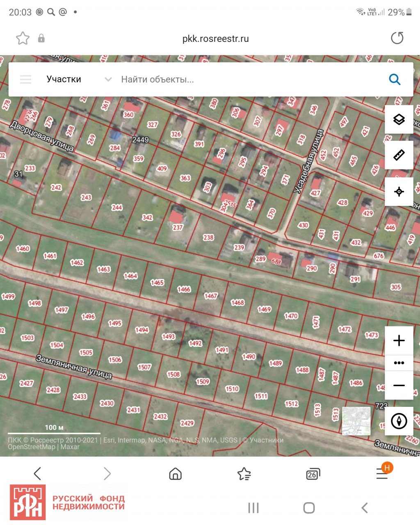Open Android recent apps
The image size is (420, 525).
[253, 508]
